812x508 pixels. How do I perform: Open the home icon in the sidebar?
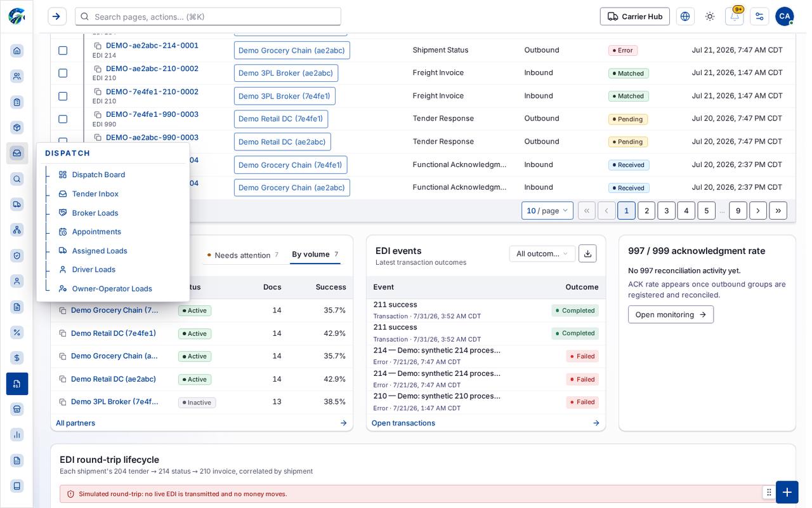pyautogui.click(x=17, y=51)
